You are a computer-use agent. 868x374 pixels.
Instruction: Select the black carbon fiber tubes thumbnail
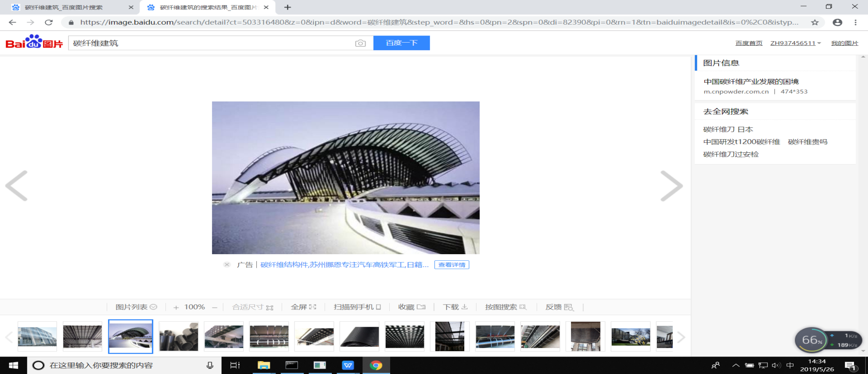[179, 337]
